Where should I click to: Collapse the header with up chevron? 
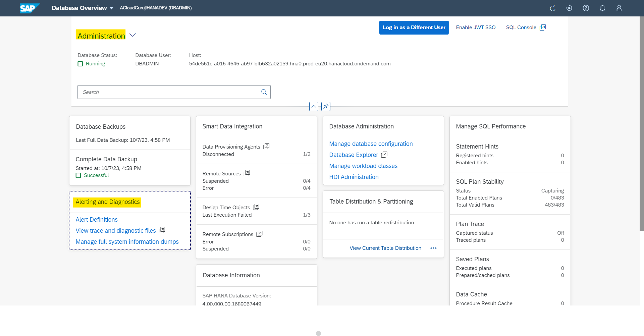click(x=314, y=107)
